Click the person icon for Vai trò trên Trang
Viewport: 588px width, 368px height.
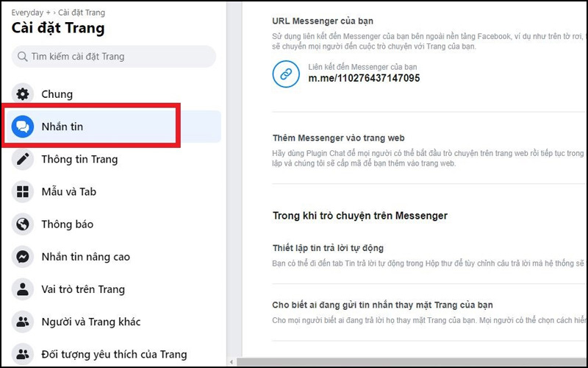[x=23, y=289]
